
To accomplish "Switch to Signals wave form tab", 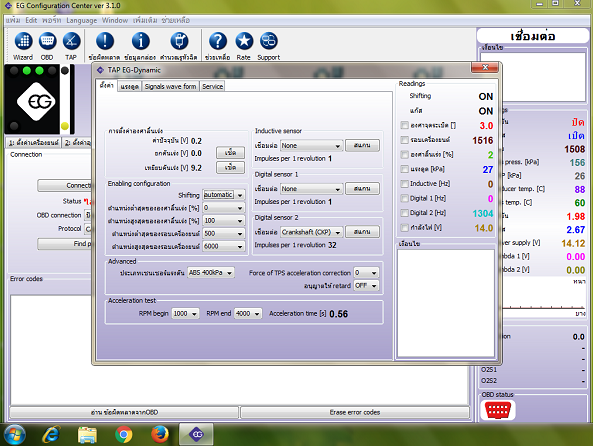I will pyautogui.click(x=170, y=87).
